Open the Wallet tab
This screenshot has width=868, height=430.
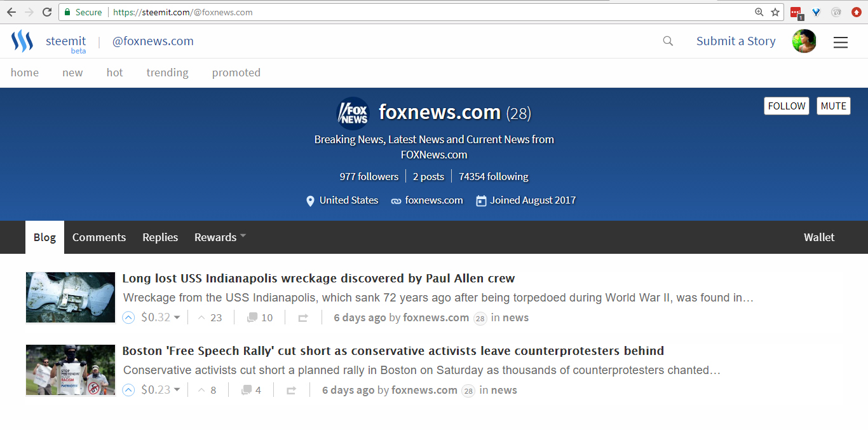819,237
